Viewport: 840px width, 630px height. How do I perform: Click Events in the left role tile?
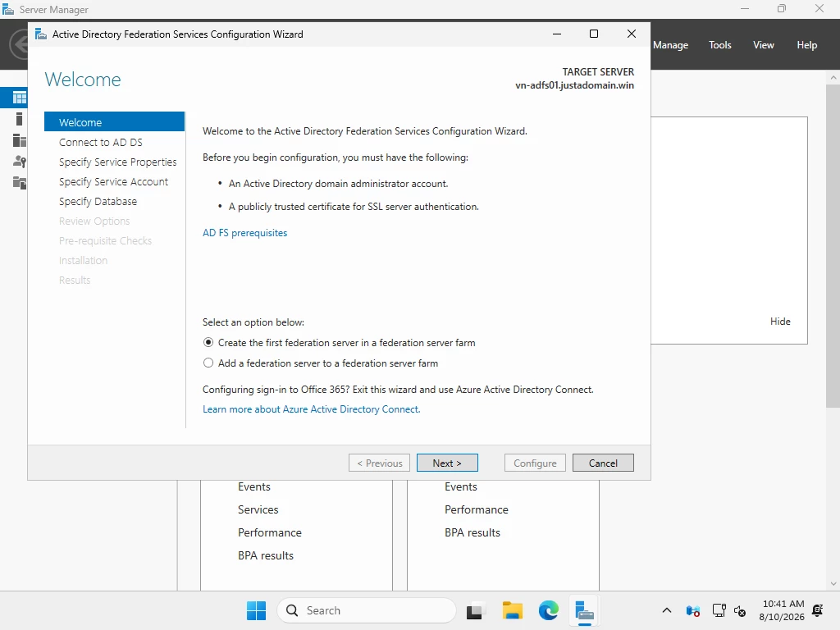pos(254,487)
